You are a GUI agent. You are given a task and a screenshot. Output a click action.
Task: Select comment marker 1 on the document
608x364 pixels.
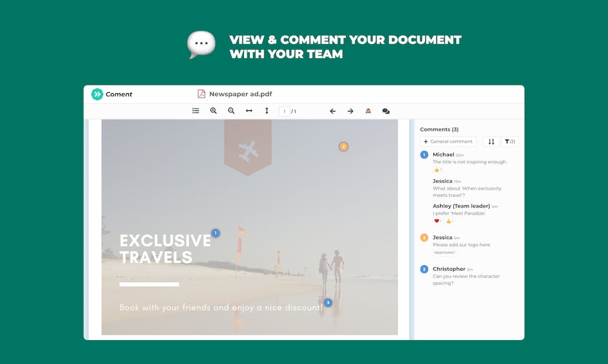pyautogui.click(x=216, y=233)
